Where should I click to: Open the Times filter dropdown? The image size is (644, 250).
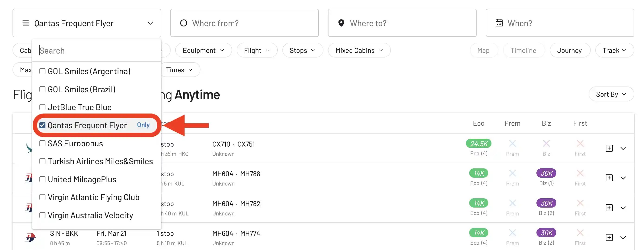click(179, 70)
